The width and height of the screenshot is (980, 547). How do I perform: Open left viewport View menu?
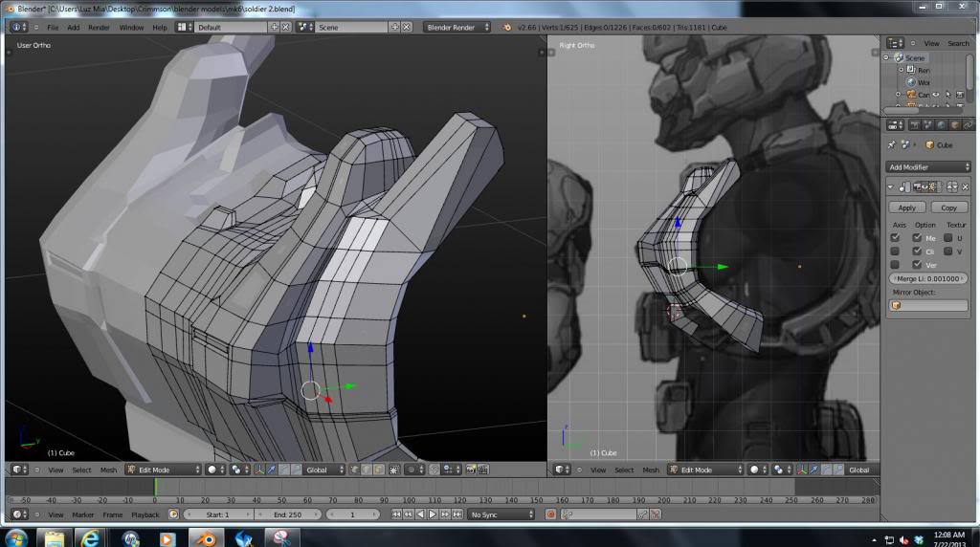point(56,470)
